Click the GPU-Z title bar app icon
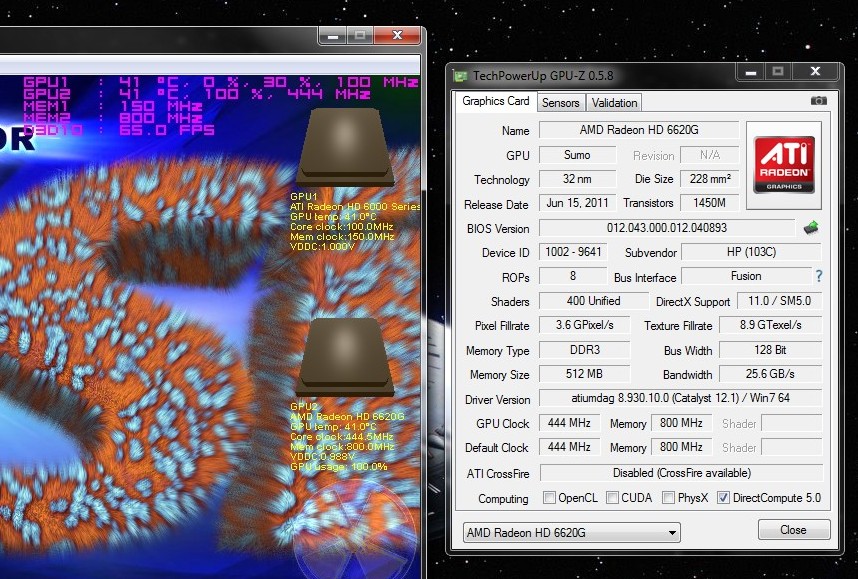 coord(460,76)
